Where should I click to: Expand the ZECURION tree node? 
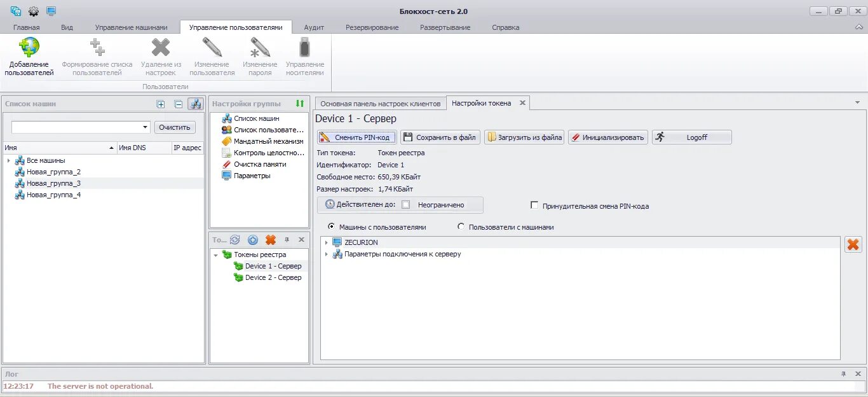click(326, 242)
